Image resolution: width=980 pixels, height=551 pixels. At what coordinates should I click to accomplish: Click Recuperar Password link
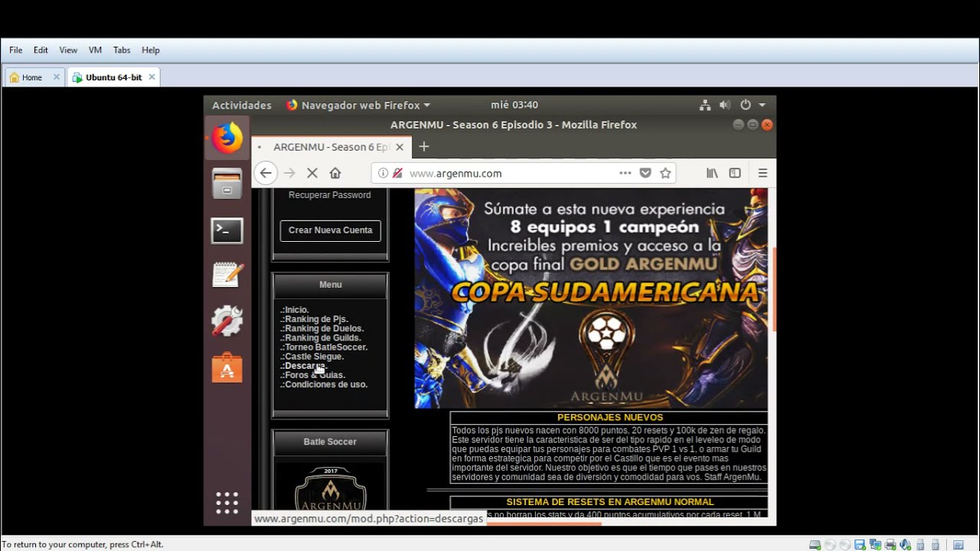(330, 195)
